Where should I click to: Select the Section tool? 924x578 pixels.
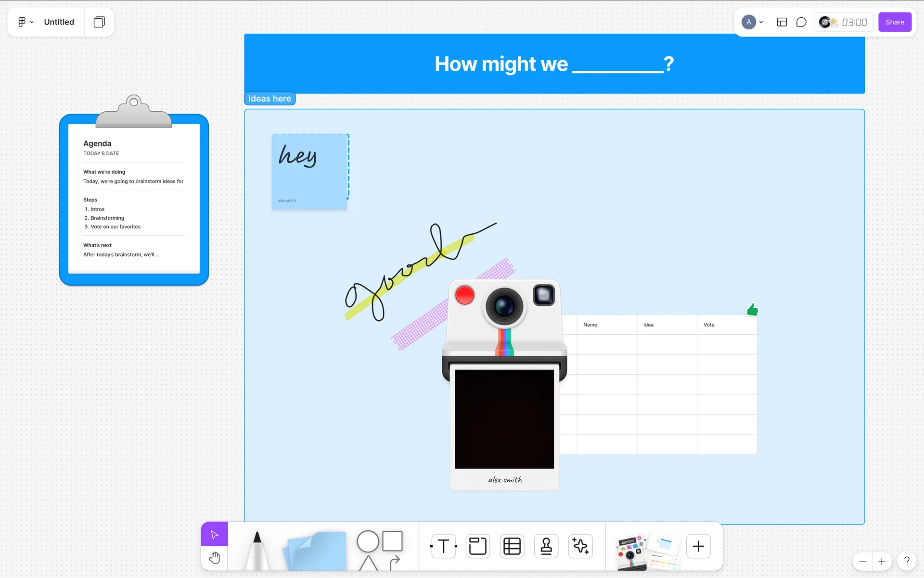point(477,546)
